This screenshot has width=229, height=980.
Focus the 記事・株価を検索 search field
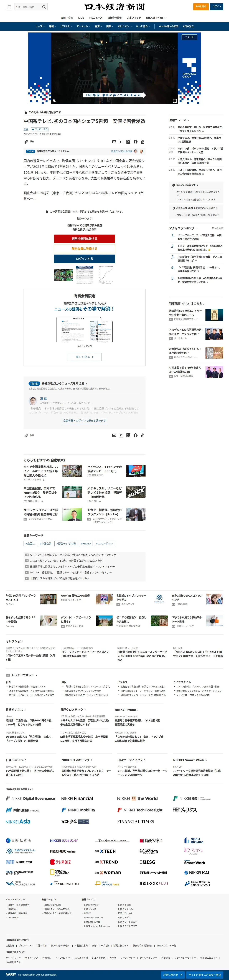pyautogui.click(x=28, y=7)
